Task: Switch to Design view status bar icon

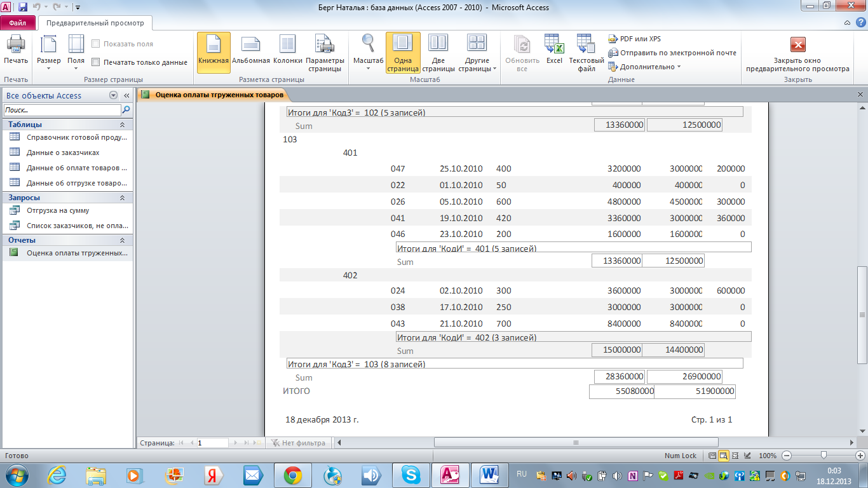Action: (x=748, y=456)
